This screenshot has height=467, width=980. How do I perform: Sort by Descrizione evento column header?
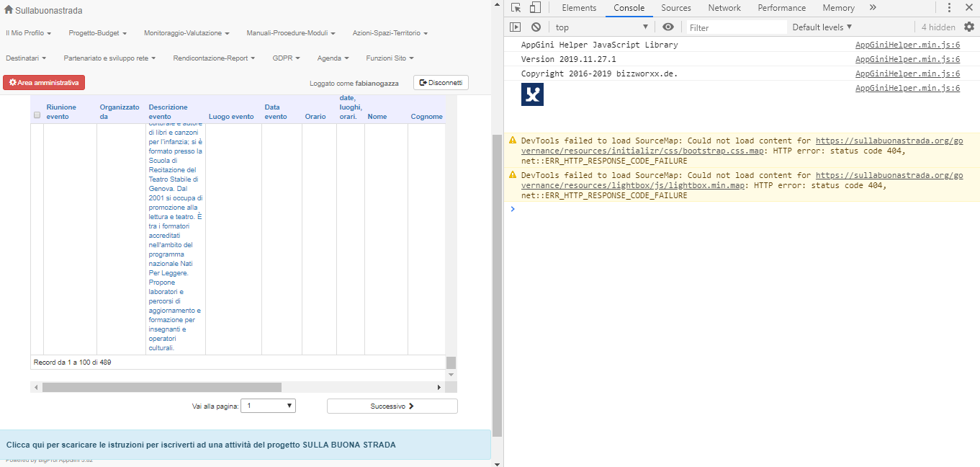[x=168, y=112]
